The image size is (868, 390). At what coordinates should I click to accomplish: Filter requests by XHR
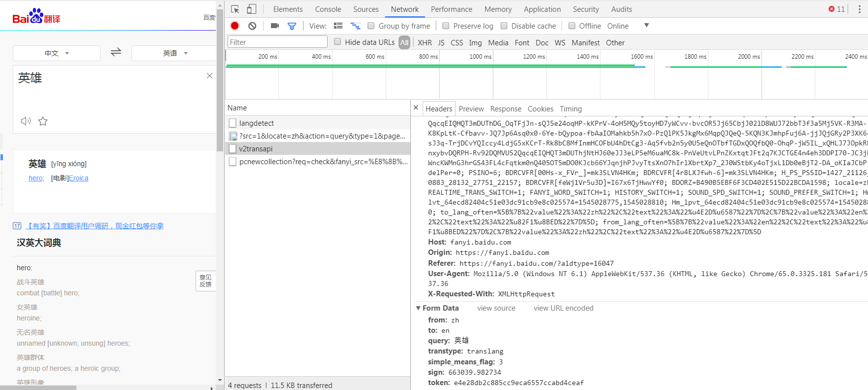pyautogui.click(x=425, y=43)
